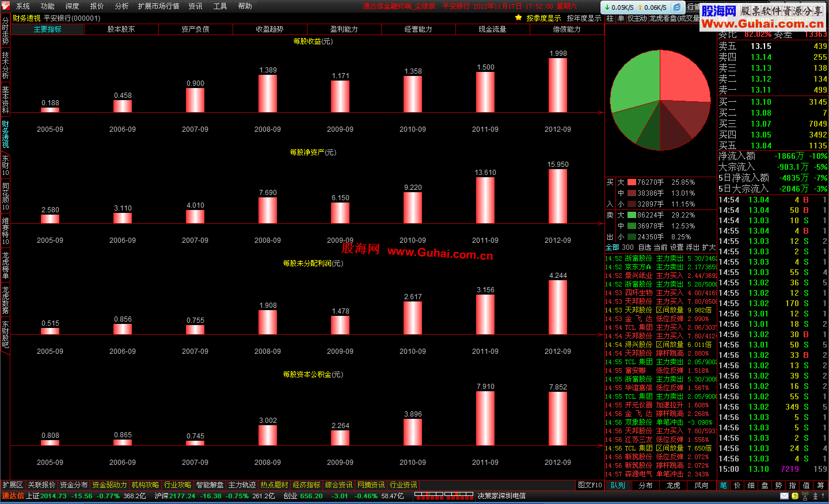The image size is (829, 504).
Task: Click the 热点题材 bottom tab
Action: coord(274,485)
